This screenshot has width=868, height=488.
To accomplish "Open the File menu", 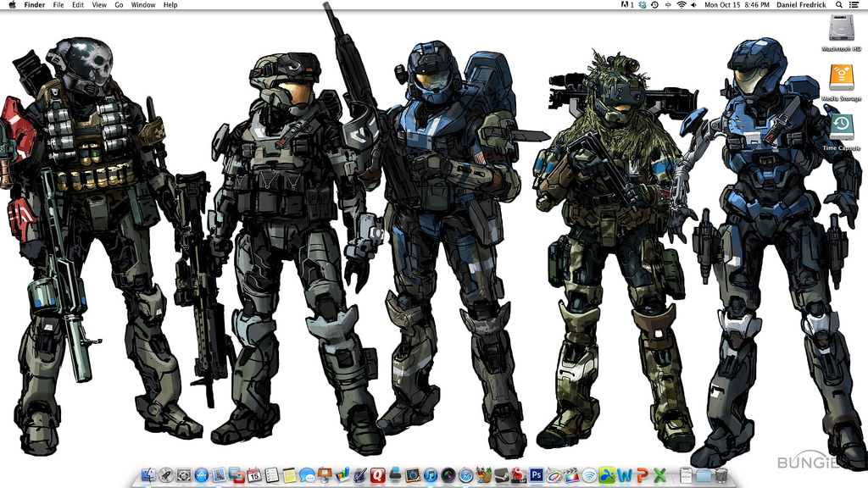I will pyautogui.click(x=58, y=5).
